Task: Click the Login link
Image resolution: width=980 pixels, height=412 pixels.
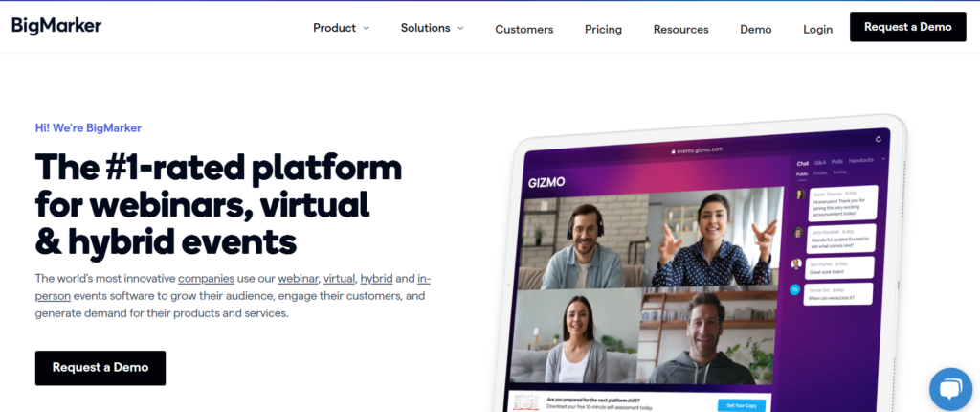Action: pos(817,30)
